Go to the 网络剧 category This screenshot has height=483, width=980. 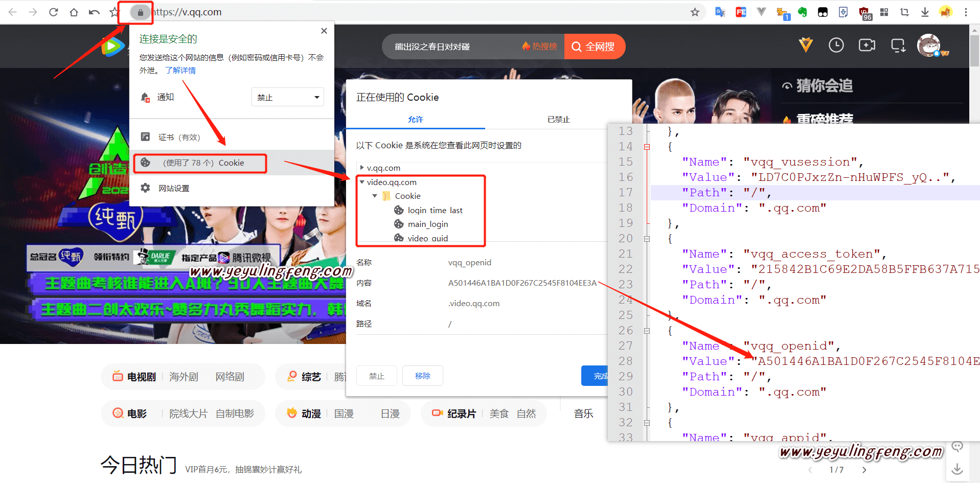(x=230, y=377)
